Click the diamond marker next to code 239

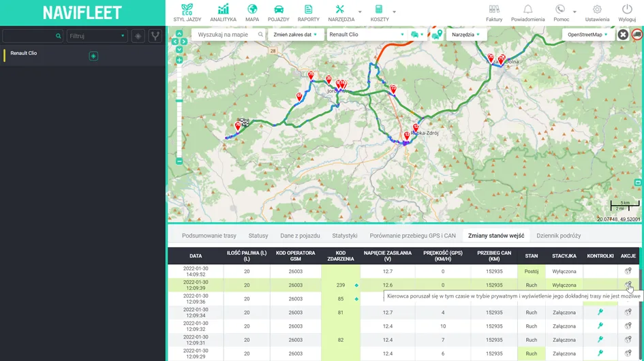point(356,285)
